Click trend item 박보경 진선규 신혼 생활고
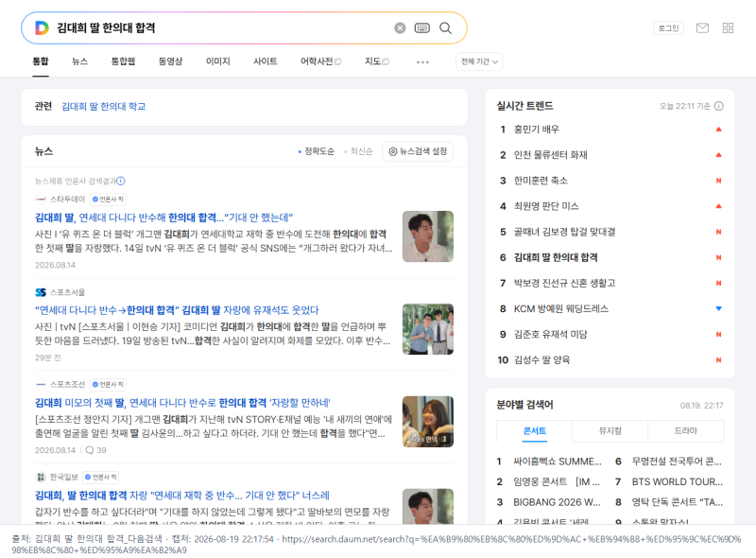The width and height of the screenshot is (756, 558). [x=564, y=283]
